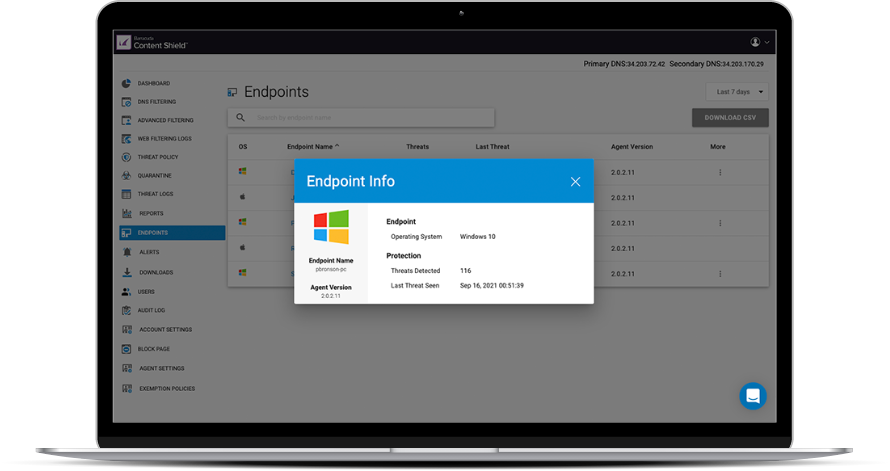Click the Dashboard pie chart icon
The height and width of the screenshot is (471, 890).
[126, 83]
